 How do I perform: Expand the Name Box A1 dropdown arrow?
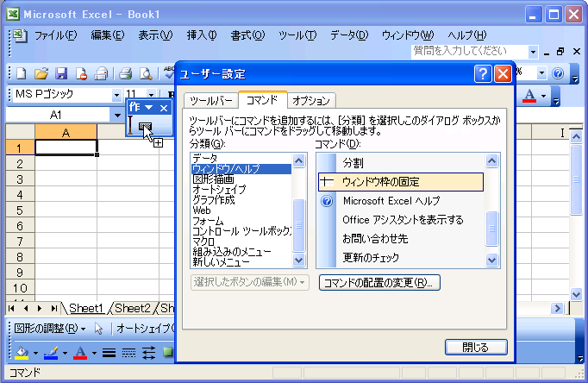tap(117, 116)
